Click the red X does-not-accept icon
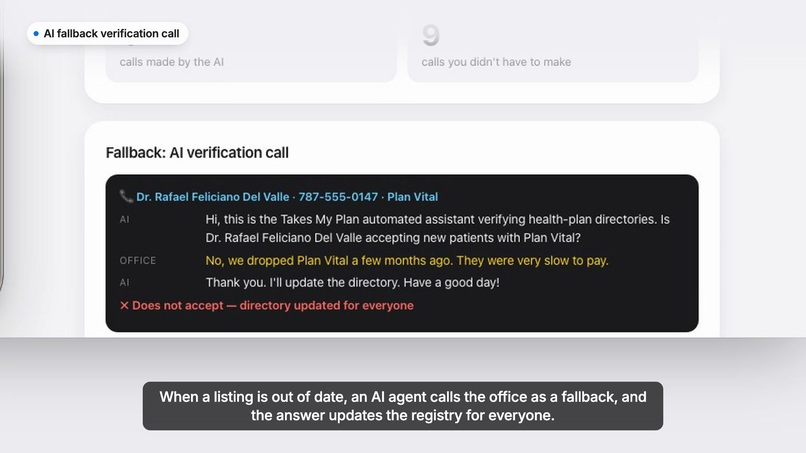 [124, 305]
